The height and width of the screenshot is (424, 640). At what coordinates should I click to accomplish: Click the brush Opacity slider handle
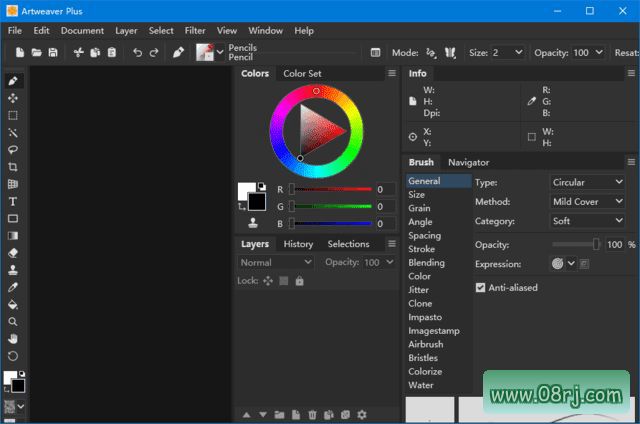(x=596, y=244)
